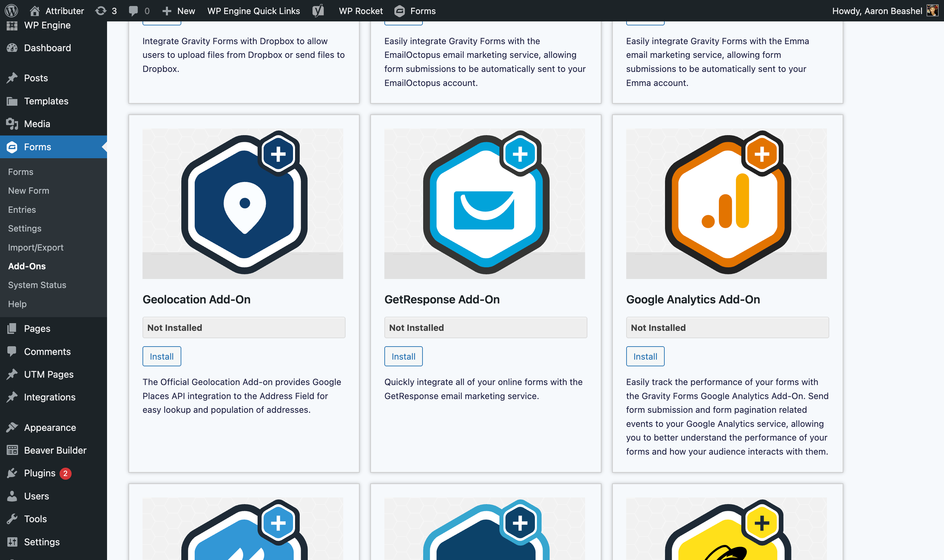Click the Google Analytics Add-On title
Viewport: 944px width, 560px height.
click(693, 299)
